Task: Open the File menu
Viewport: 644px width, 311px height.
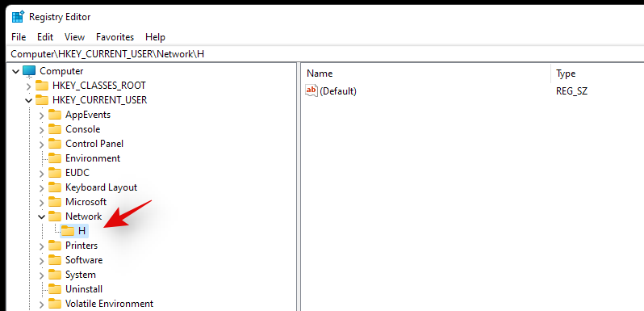Action: click(19, 37)
